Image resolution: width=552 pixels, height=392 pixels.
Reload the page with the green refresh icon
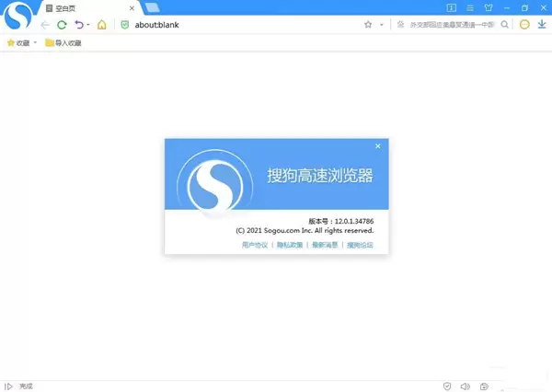click(x=62, y=25)
